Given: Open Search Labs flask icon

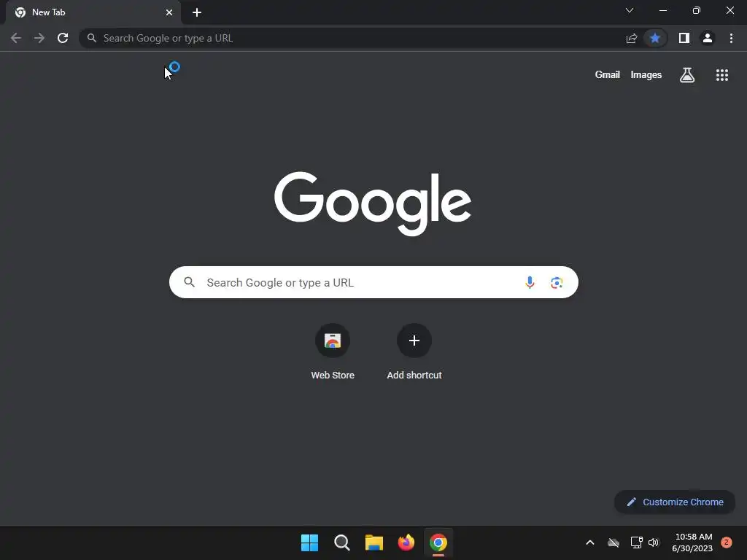Looking at the screenshot, I should coord(687,75).
